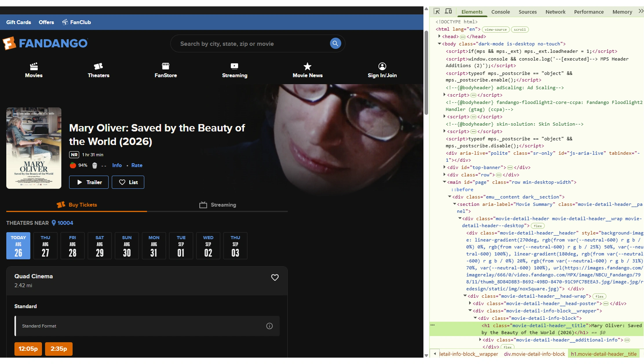Expand the movie-detail-header__head-poster div
This screenshot has height=364, width=644.
pyautogui.click(x=470, y=303)
